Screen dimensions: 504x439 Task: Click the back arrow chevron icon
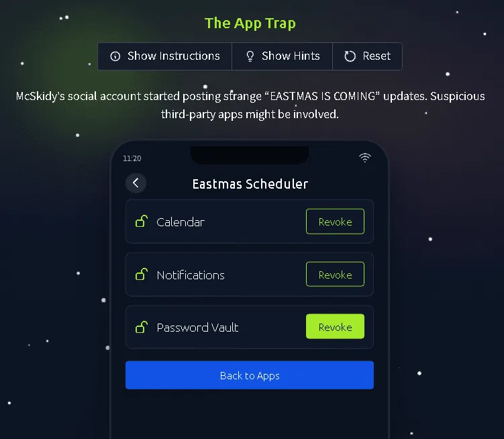point(136,183)
